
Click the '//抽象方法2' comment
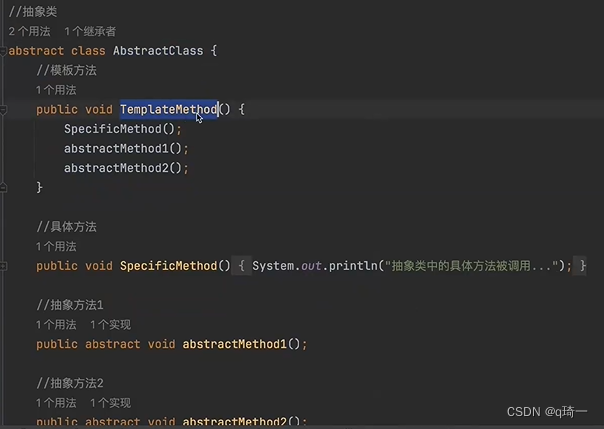[x=70, y=383]
